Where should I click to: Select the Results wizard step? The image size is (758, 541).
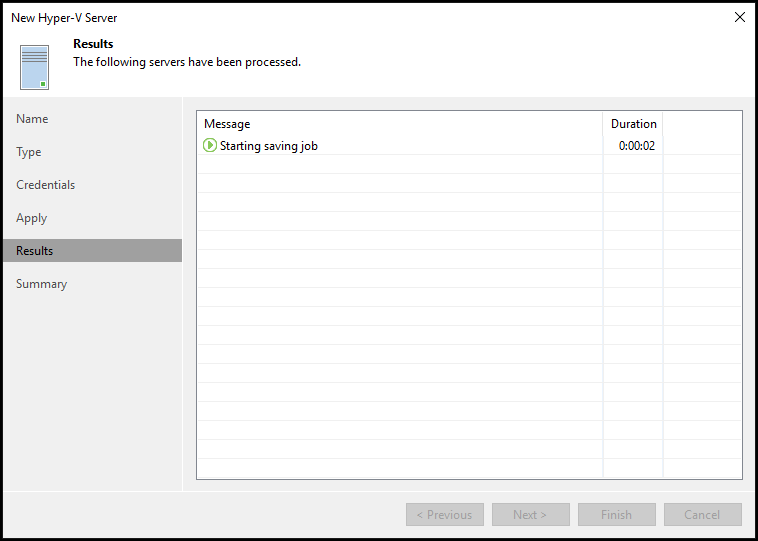(92, 250)
